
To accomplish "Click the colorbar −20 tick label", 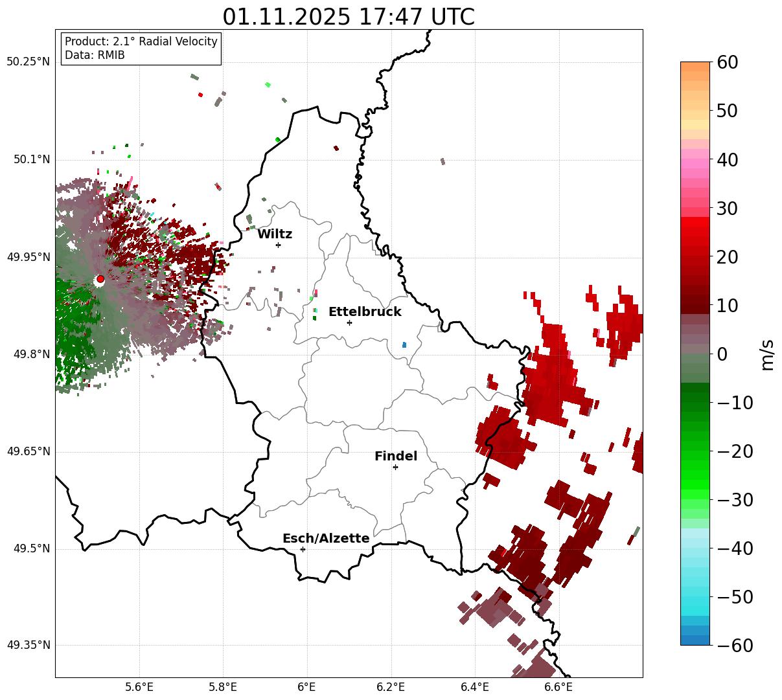I will 735,451.
